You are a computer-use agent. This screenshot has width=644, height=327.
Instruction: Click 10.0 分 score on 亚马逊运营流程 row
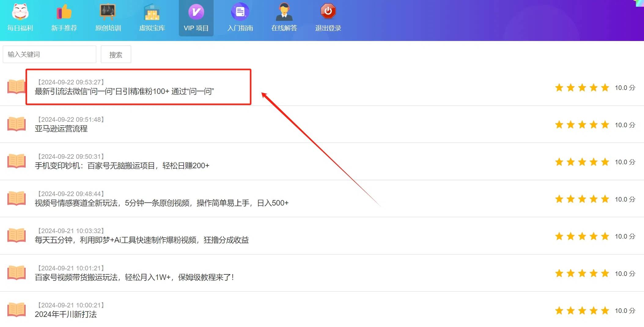(x=625, y=125)
